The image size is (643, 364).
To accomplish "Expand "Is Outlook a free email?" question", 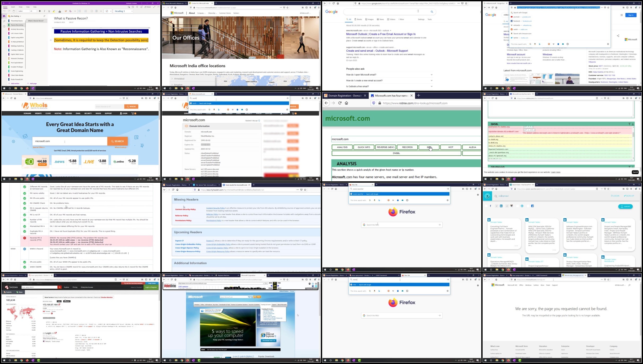I will pos(390,86).
